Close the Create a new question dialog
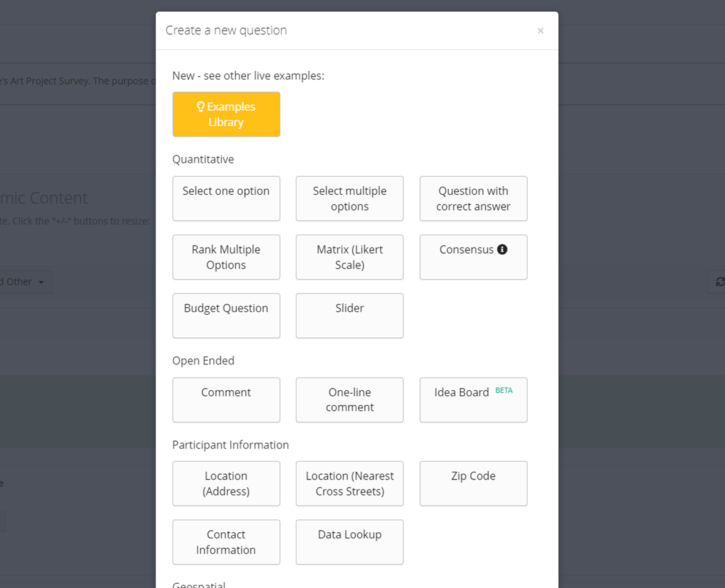This screenshot has width=725, height=588. [x=540, y=31]
